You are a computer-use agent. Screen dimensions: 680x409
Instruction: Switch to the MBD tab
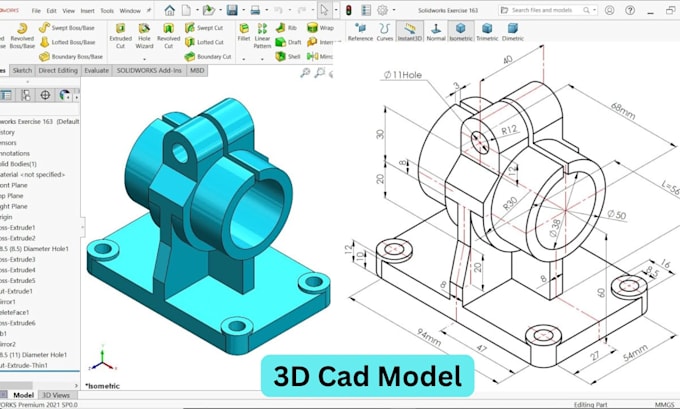[197, 70]
